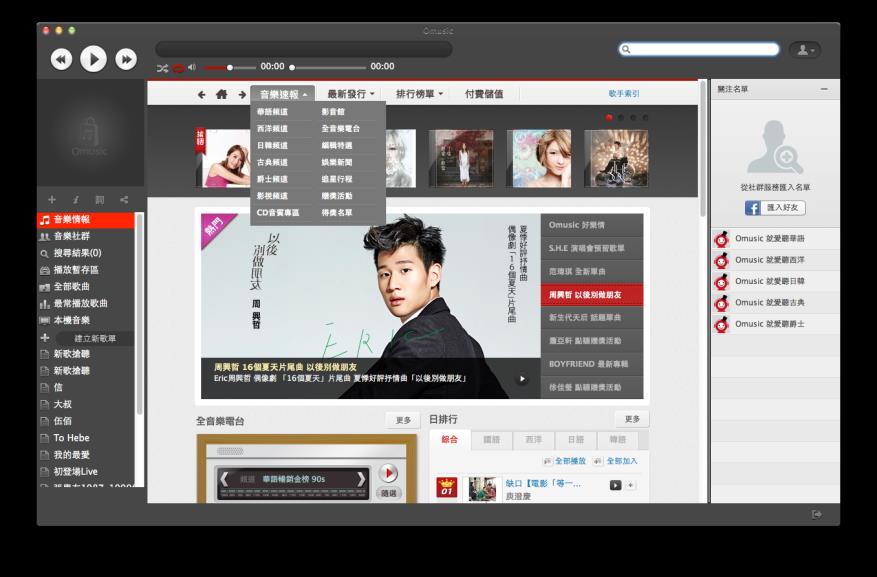Choose CD音質專區 from the dropdown menu
This screenshot has height=577, width=877.
278,212
